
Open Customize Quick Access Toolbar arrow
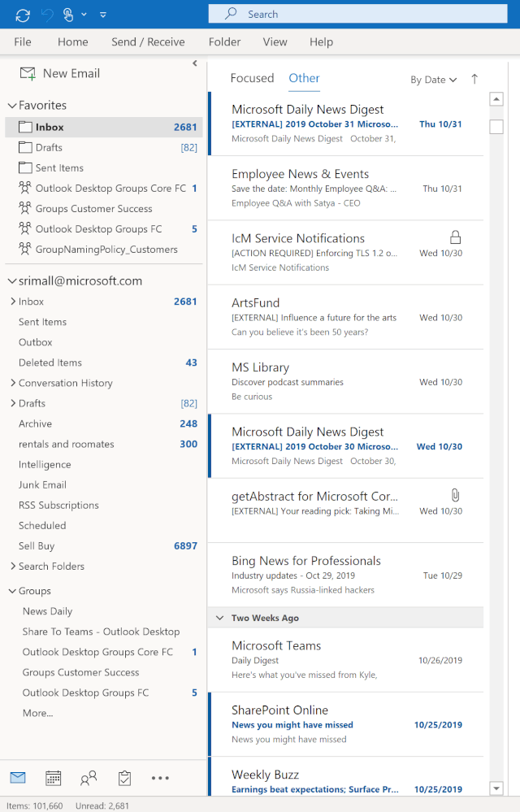coord(103,15)
